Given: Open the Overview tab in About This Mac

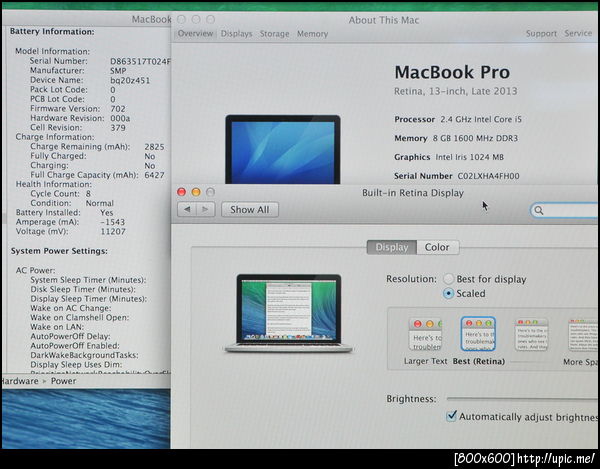Looking at the screenshot, I should [x=195, y=34].
